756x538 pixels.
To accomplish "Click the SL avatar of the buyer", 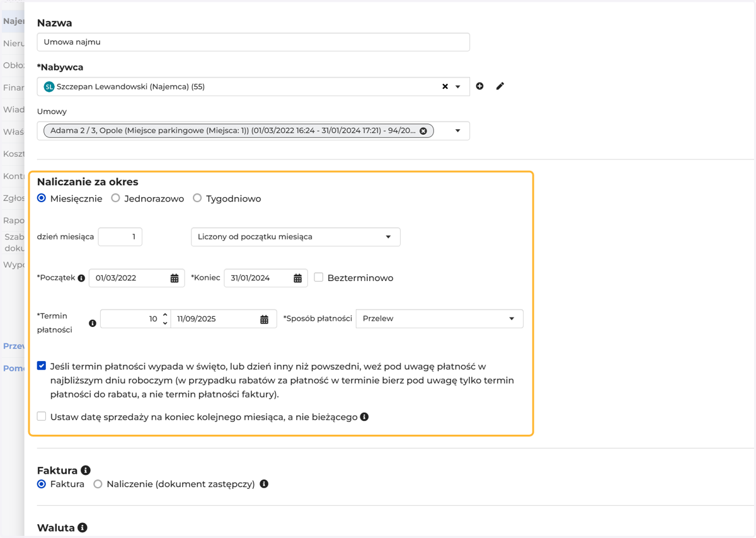I will tap(49, 87).
